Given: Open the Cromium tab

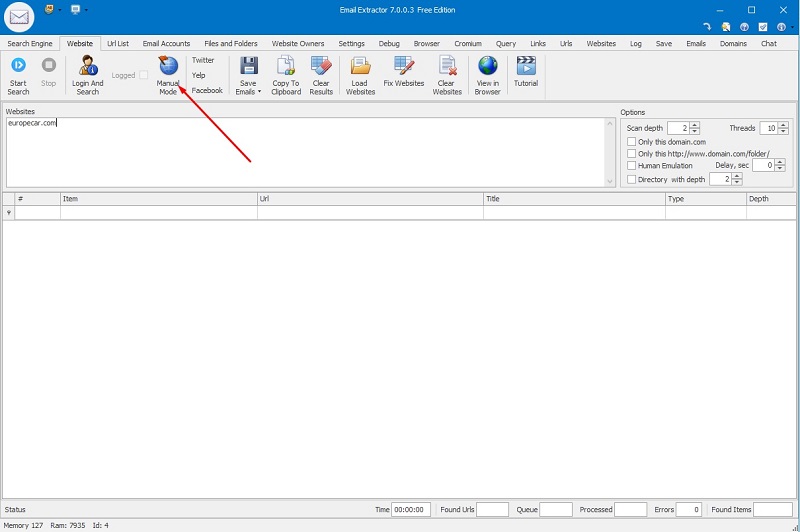Looking at the screenshot, I should pos(468,43).
